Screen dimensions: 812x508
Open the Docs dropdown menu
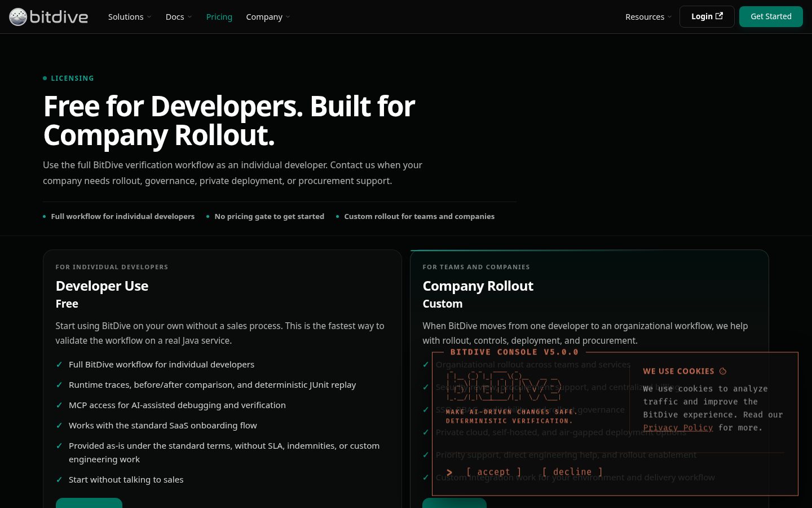coord(179,17)
